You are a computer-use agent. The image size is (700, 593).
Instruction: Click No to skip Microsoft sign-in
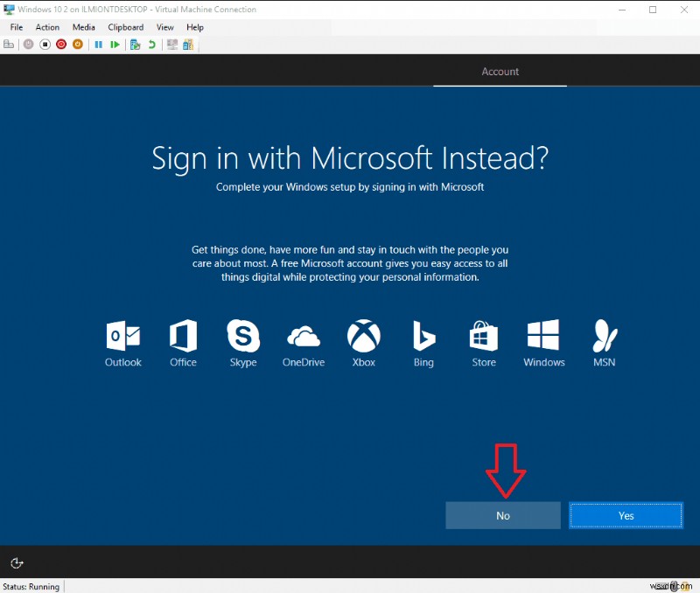tap(502, 515)
